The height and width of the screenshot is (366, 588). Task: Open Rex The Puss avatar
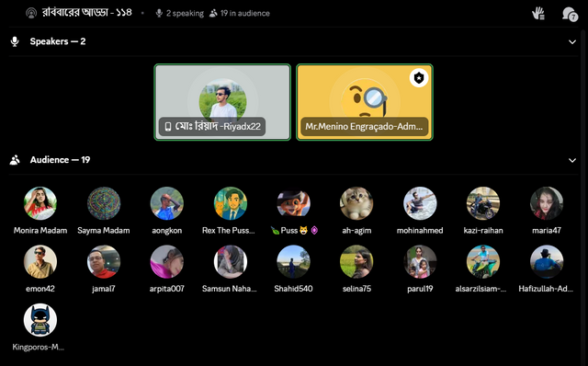[231, 203]
